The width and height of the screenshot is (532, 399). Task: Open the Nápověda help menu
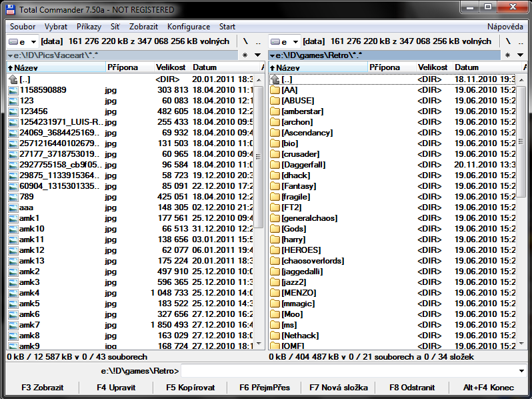point(505,27)
